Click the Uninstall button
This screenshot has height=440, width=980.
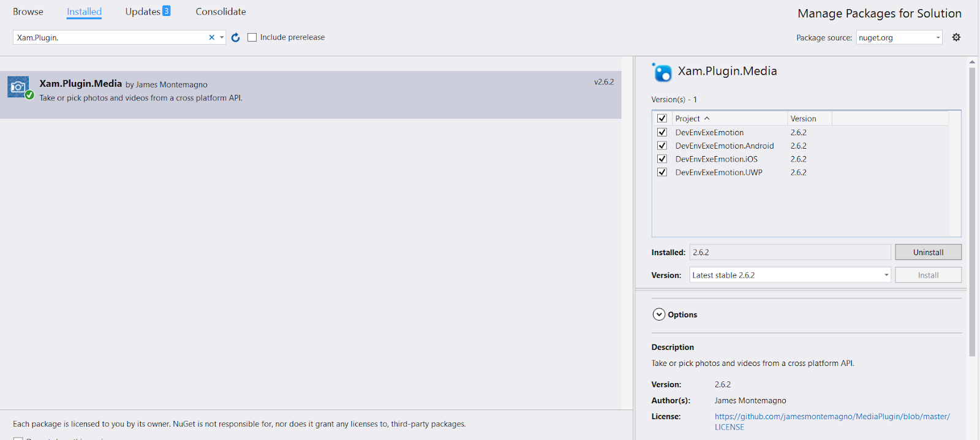tap(928, 252)
